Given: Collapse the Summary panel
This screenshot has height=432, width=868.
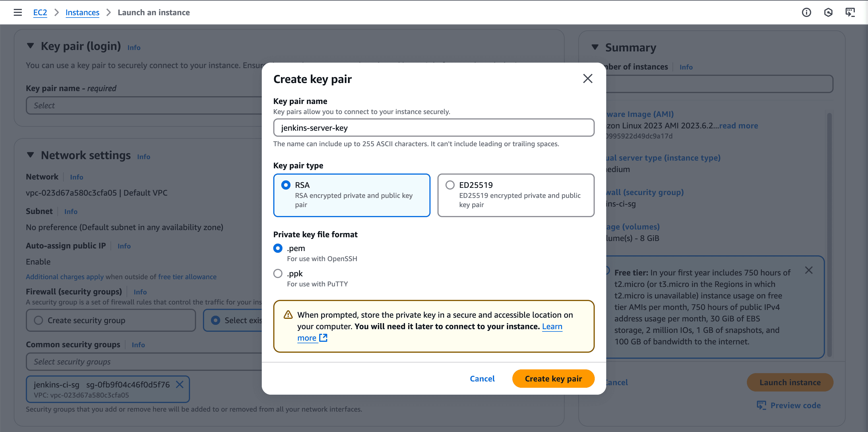Looking at the screenshot, I should [x=595, y=48].
